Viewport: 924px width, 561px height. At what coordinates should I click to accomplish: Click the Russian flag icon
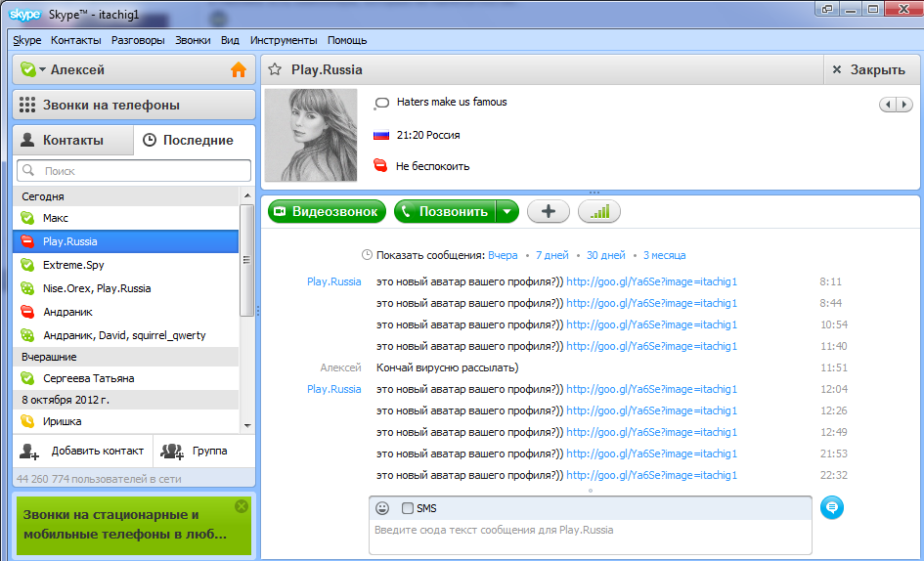coord(381,136)
